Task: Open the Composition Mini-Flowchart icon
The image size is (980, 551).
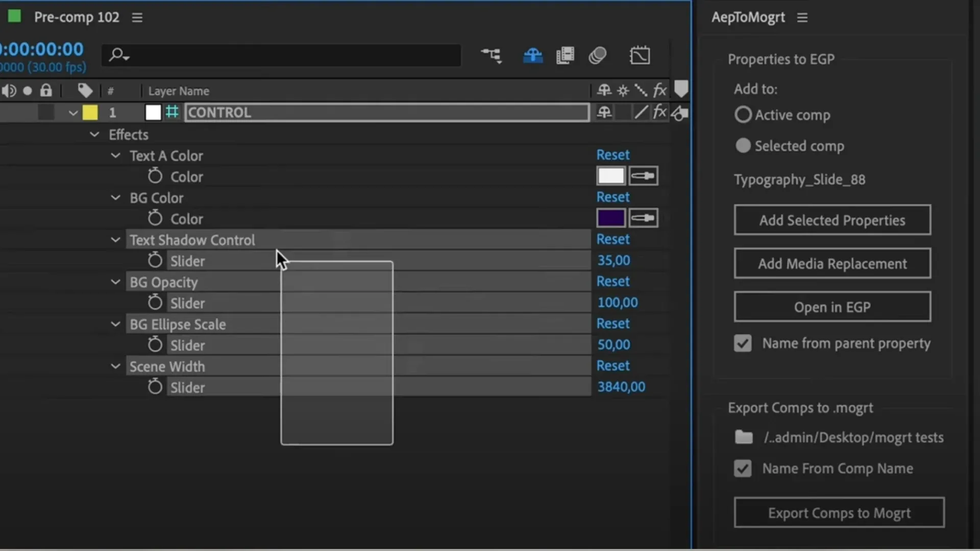Action: [x=492, y=55]
